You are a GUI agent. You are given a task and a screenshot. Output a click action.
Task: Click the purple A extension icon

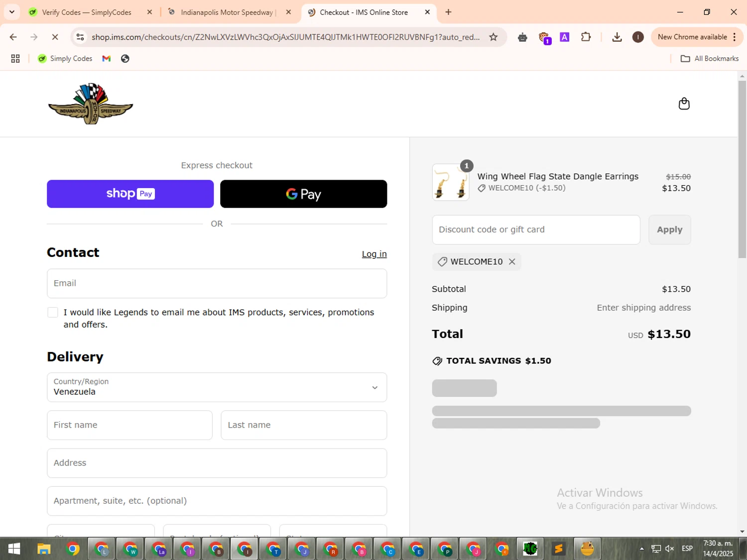[x=564, y=37]
